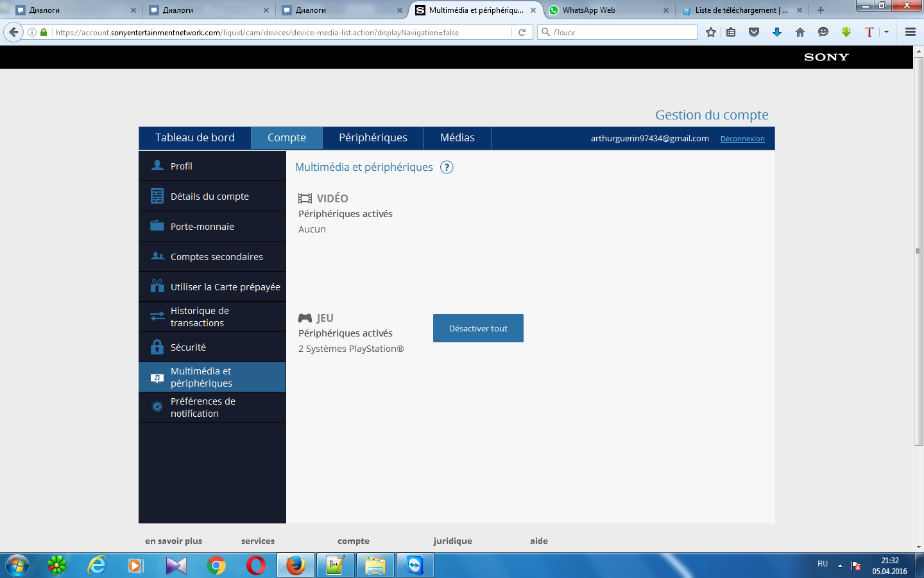Click the aide footer heading
This screenshot has height=578, width=924.
539,541
